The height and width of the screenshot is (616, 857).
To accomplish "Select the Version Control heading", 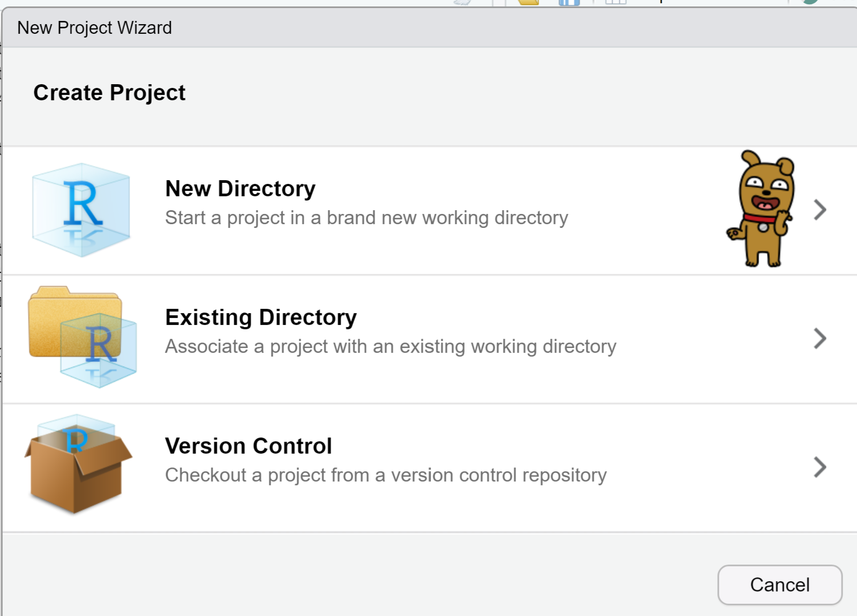I will [x=249, y=446].
